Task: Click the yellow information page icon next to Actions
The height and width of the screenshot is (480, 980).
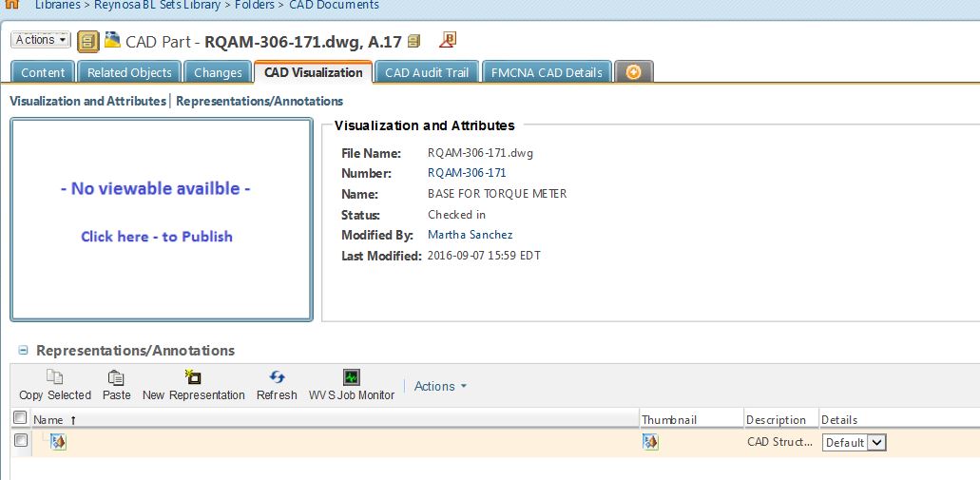Action: (88, 42)
